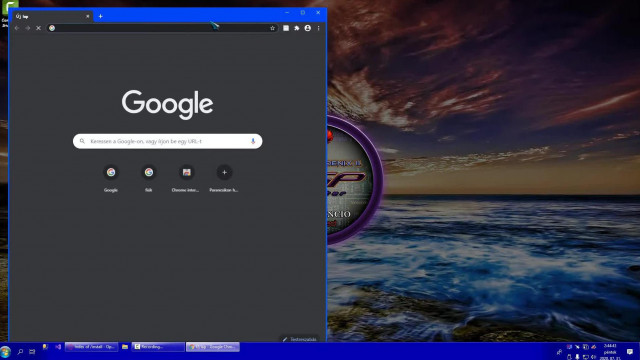
Task: Click the tray network monitor icon
Action: tap(585, 357)
